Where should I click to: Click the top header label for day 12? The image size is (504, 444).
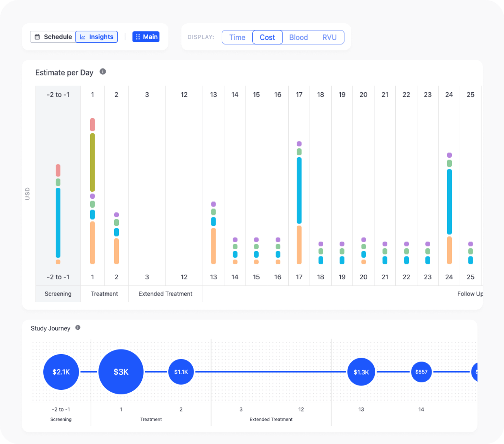[x=184, y=95]
